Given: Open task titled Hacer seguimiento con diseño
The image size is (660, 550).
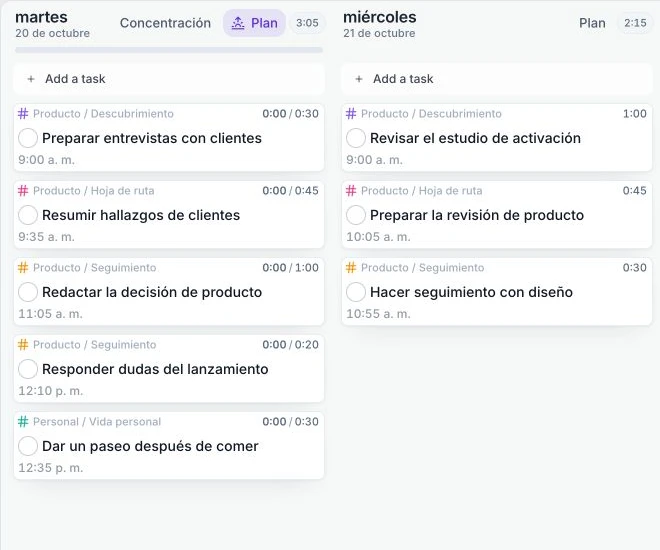Looking at the screenshot, I should (471, 292).
